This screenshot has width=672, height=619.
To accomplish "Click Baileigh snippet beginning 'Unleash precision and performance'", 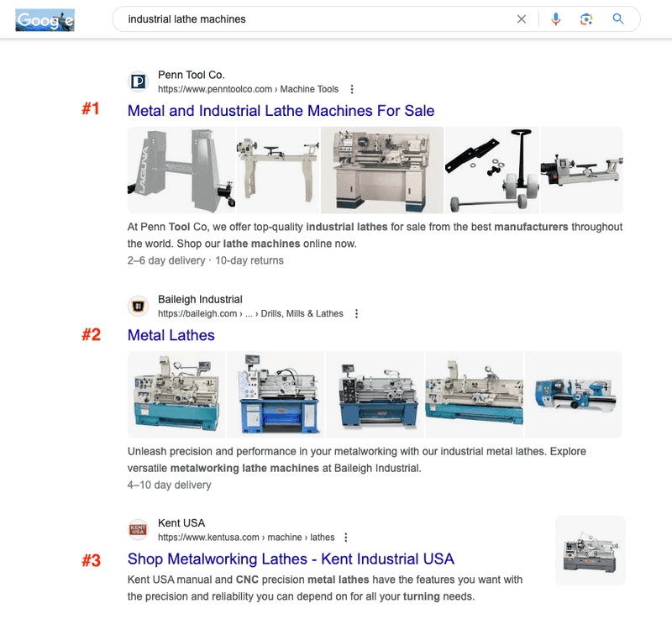I will tap(357, 459).
